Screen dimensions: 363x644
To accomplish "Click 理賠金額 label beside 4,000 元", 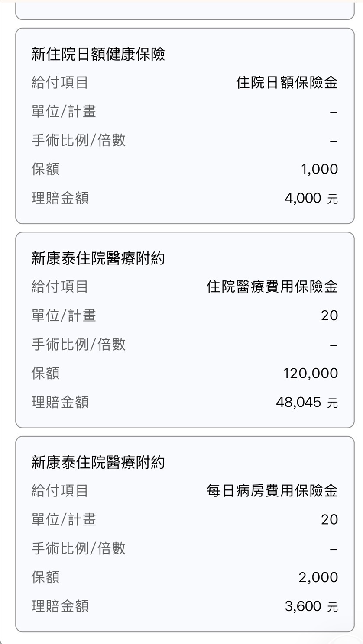I will [60, 198].
